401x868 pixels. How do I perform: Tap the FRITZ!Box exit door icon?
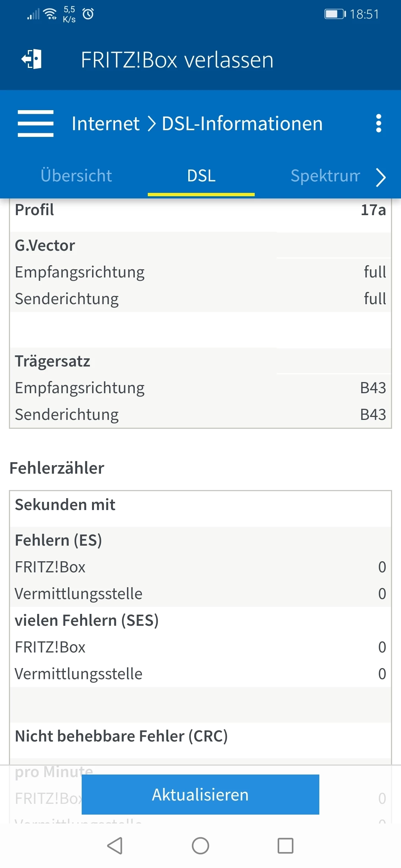[x=32, y=59]
